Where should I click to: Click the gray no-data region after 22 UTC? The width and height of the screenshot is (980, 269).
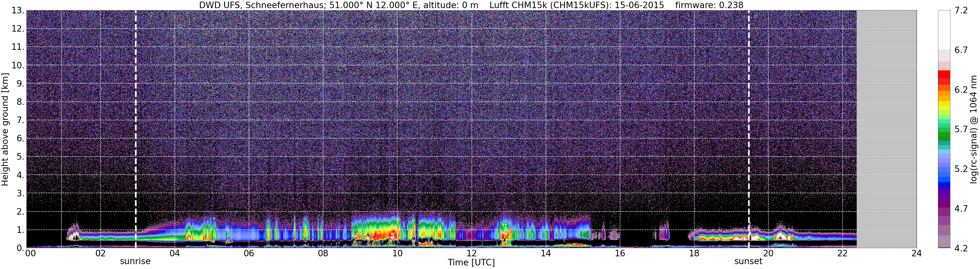point(886,129)
